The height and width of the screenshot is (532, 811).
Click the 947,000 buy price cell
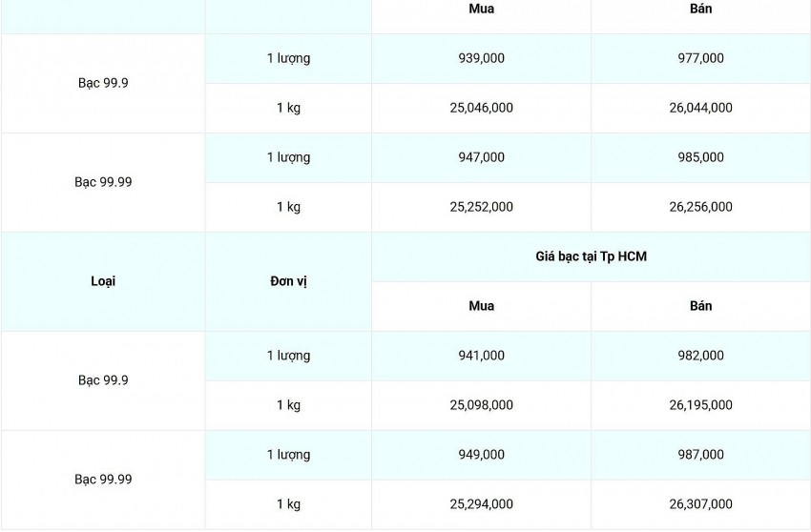click(481, 157)
